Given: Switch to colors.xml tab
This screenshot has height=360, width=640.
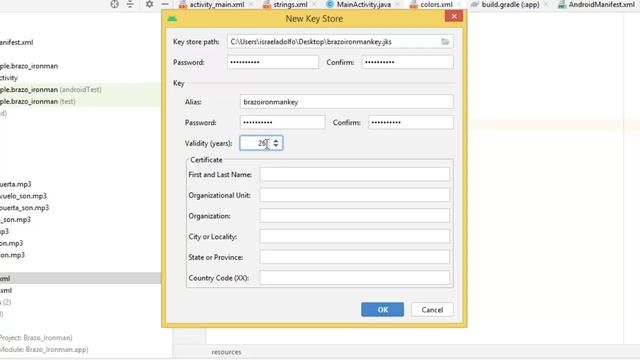Looking at the screenshot, I should click(x=436, y=4).
